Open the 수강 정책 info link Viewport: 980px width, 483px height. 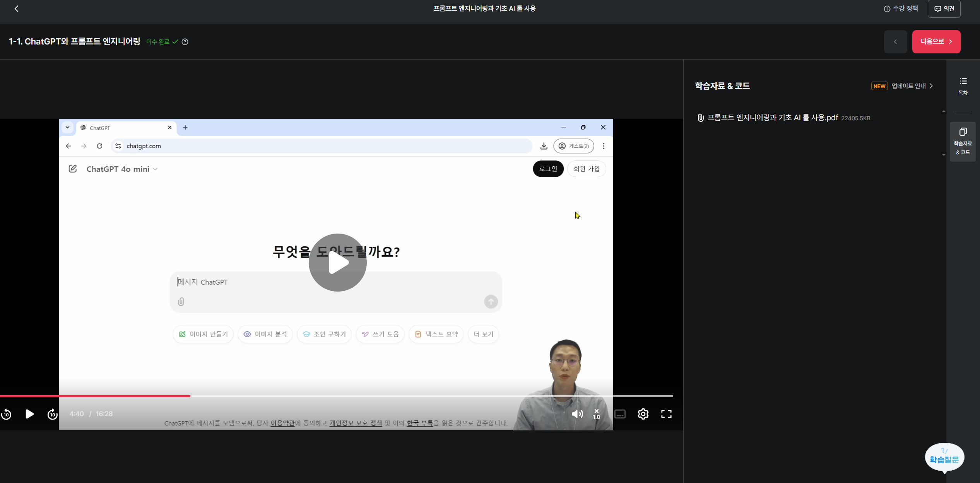901,9
